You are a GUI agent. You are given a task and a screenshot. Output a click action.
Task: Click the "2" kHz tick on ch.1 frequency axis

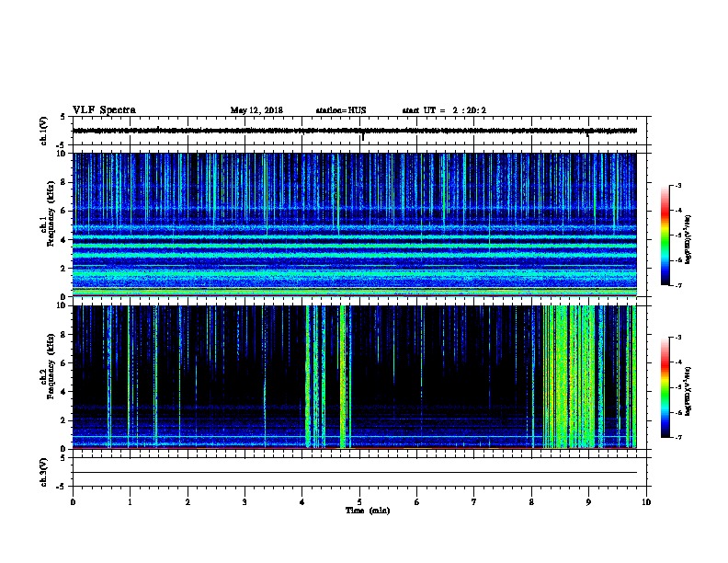click(64, 268)
